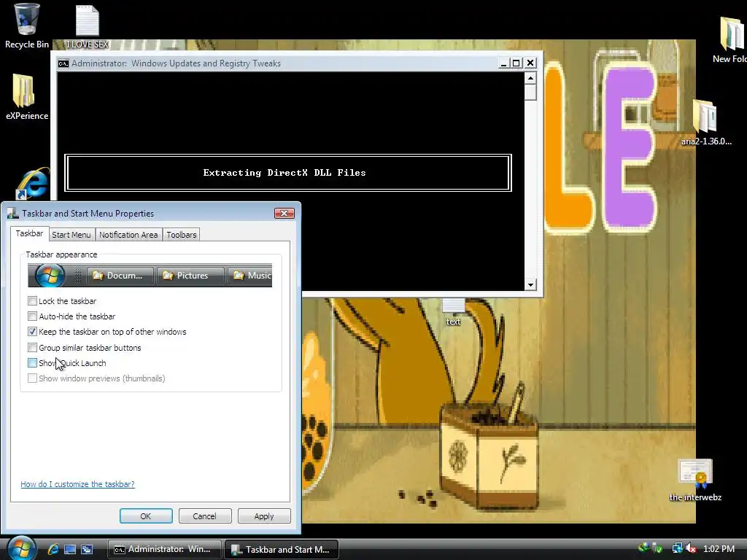Click the taskbar appearance preview image

coord(150,275)
